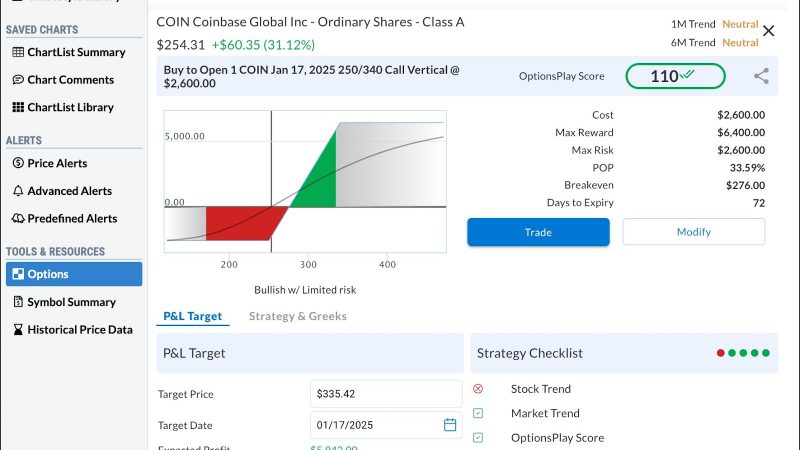Image resolution: width=800 pixels, height=450 pixels.
Task: Click the blue Trade button
Action: pyautogui.click(x=538, y=232)
